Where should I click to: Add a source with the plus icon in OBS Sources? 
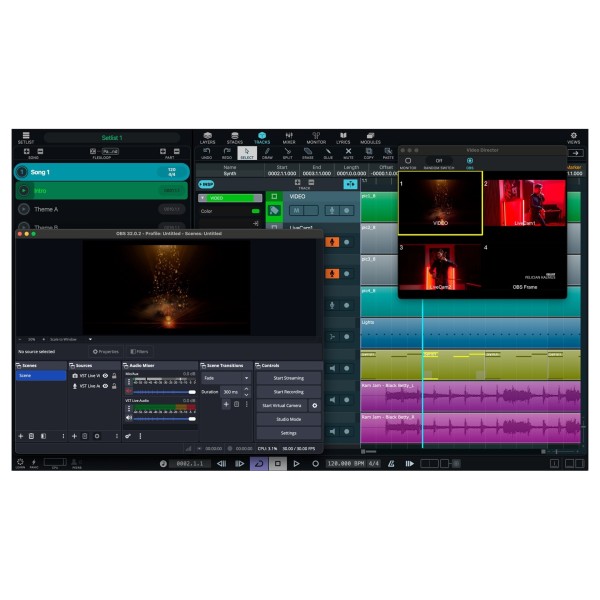click(74, 436)
